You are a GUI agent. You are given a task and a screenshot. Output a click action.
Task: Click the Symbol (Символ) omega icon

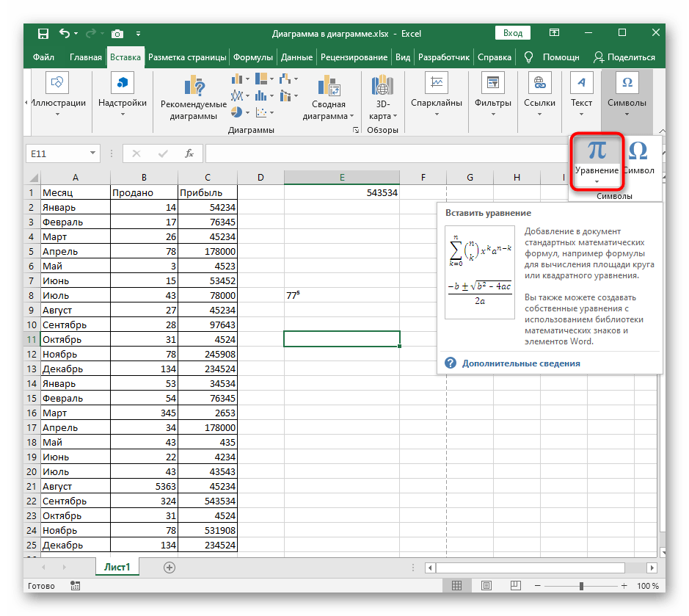click(x=638, y=151)
